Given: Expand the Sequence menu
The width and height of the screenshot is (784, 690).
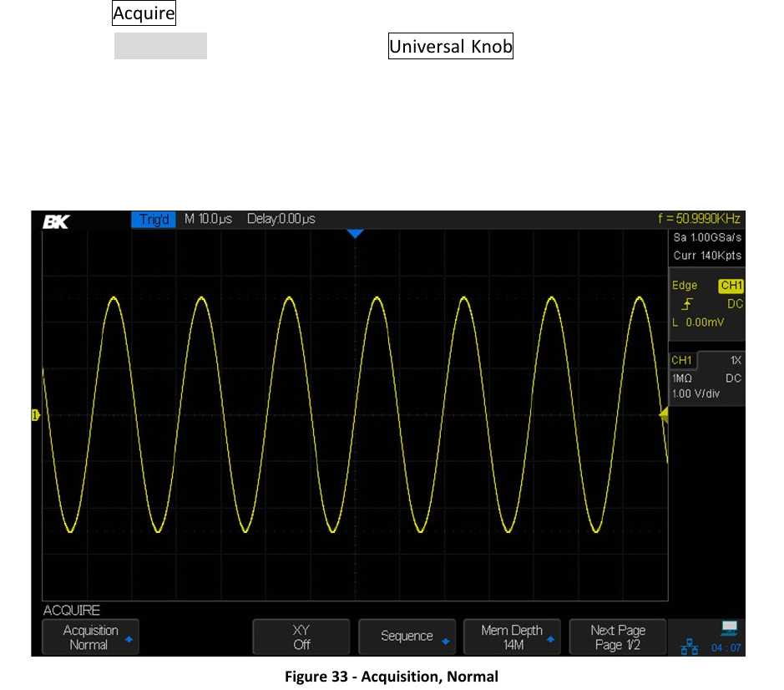Looking at the screenshot, I should coord(407,637).
